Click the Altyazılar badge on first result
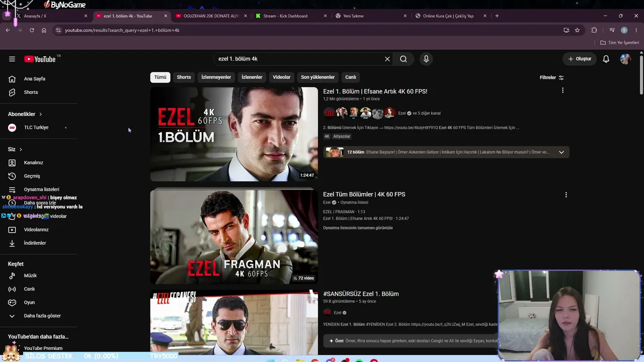This screenshot has width=644, height=362. [342, 137]
